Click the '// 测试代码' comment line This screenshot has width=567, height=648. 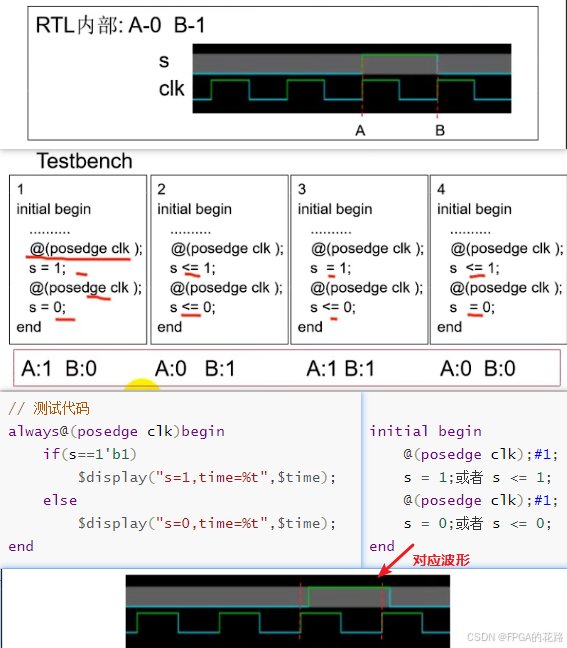tap(49, 408)
